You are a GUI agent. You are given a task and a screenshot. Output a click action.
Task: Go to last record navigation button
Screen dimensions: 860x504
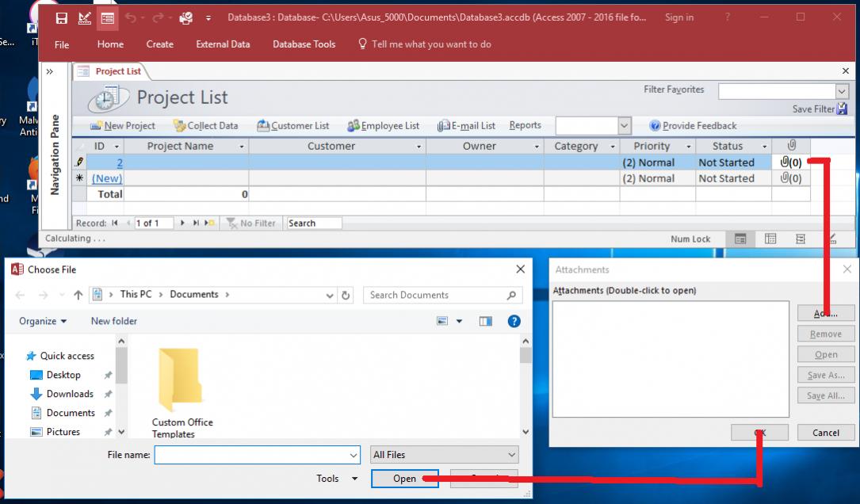pyautogui.click(x=196, y=223)
